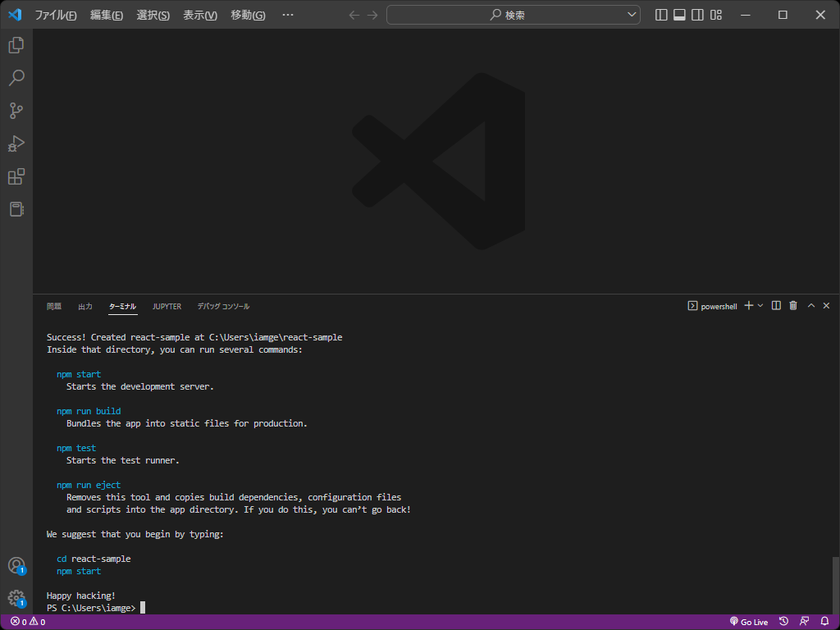840x630 pixels.
Task: Click 'We suggest that you begin by typing:' line
Action: tap(135, 534)
